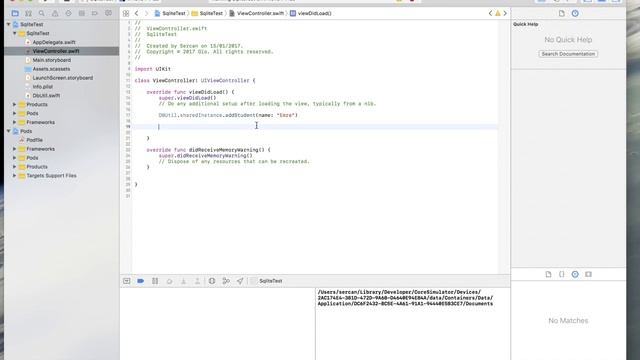The height and width of the screenshot is (360, 640).
Task: Click the addStudent(name: "Emre") code line
Action: [x=228, y=116]
